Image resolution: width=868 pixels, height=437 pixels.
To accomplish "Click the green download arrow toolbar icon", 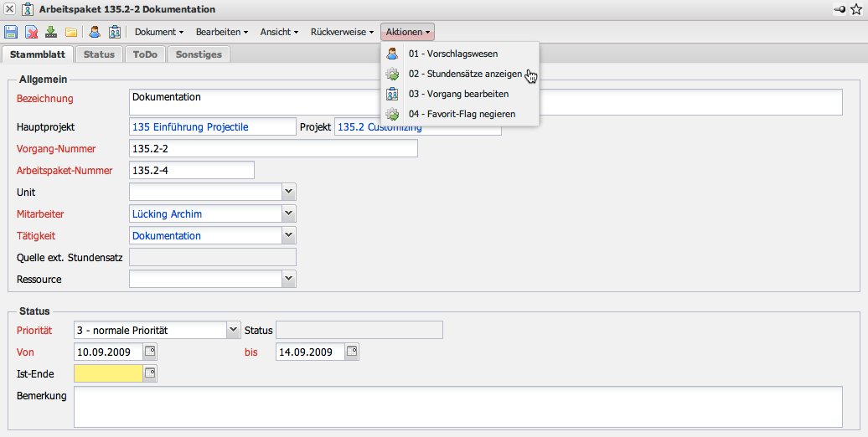I will click(x=51, y=32).
